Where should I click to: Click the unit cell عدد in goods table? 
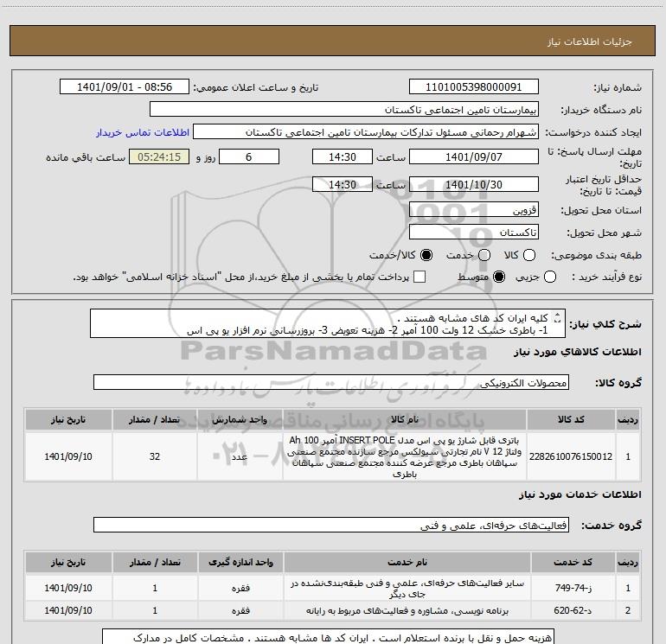240,456
